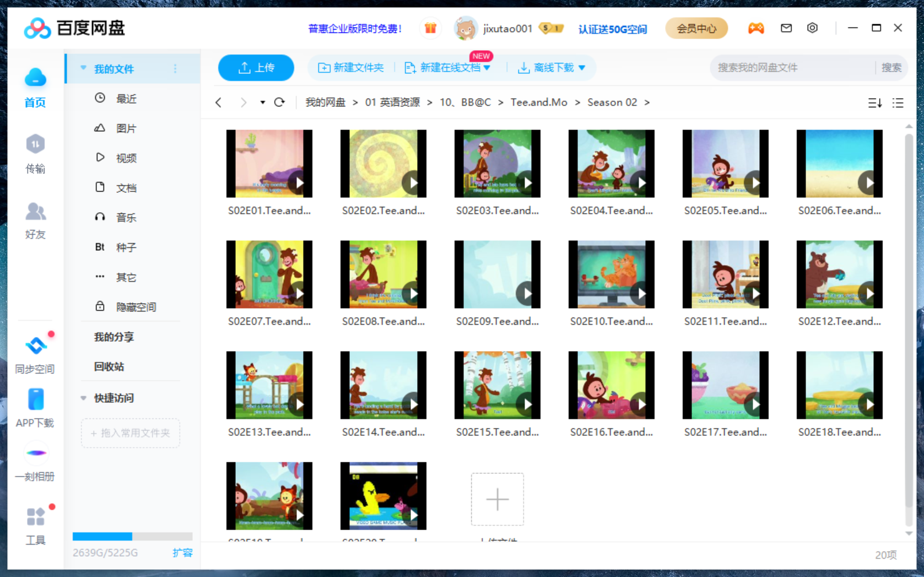Click the sort order icon
This screenshot has width=924, height=577.
(x=875, y=103)
